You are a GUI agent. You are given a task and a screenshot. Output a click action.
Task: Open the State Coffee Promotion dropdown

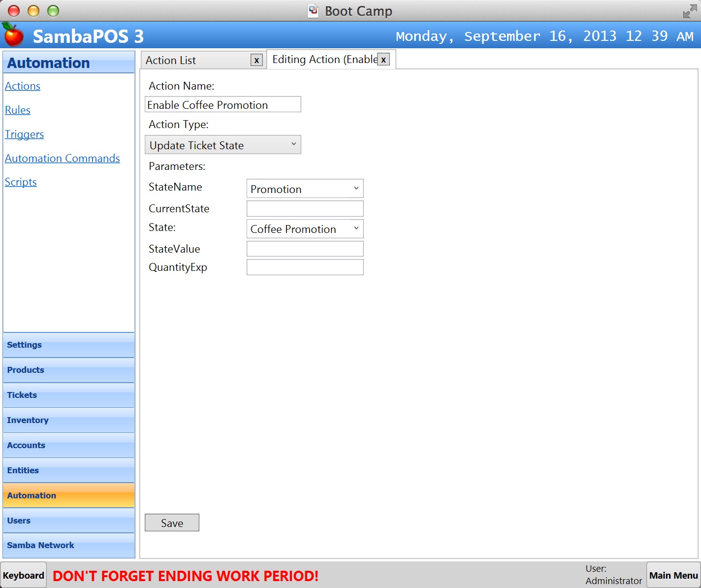(x=305, y=229)
